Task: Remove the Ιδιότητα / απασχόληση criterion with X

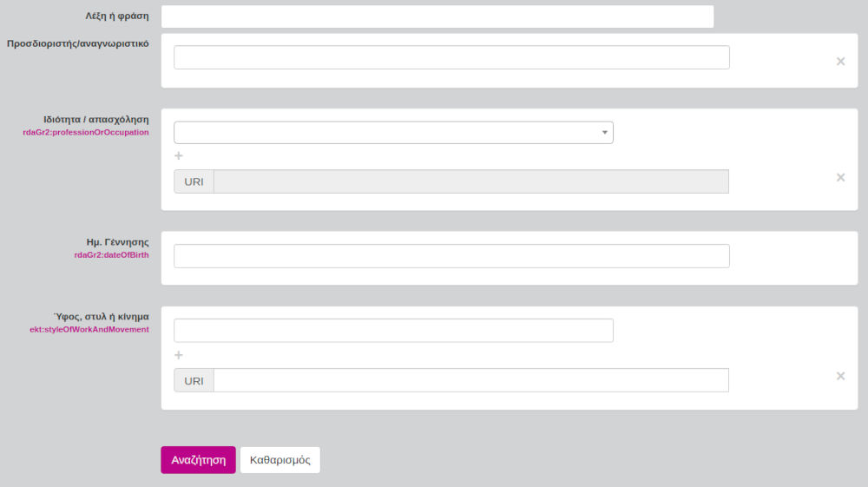Action: (840, 177)
